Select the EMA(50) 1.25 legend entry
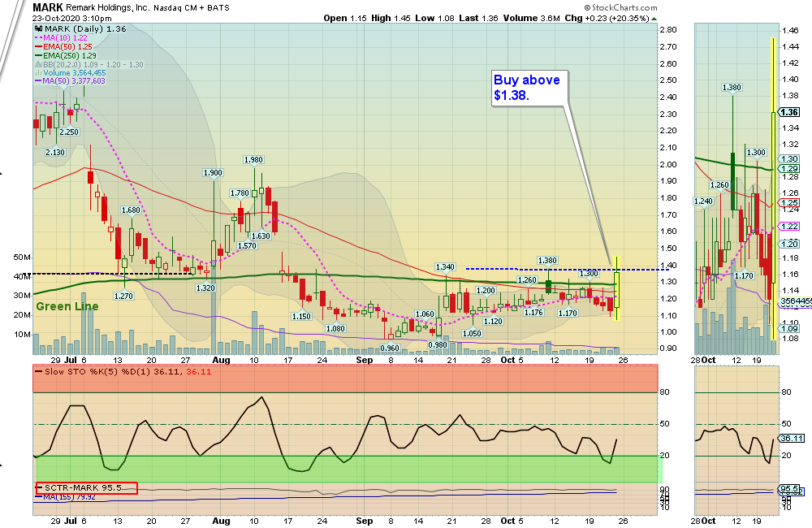 (x=63, y=46)
